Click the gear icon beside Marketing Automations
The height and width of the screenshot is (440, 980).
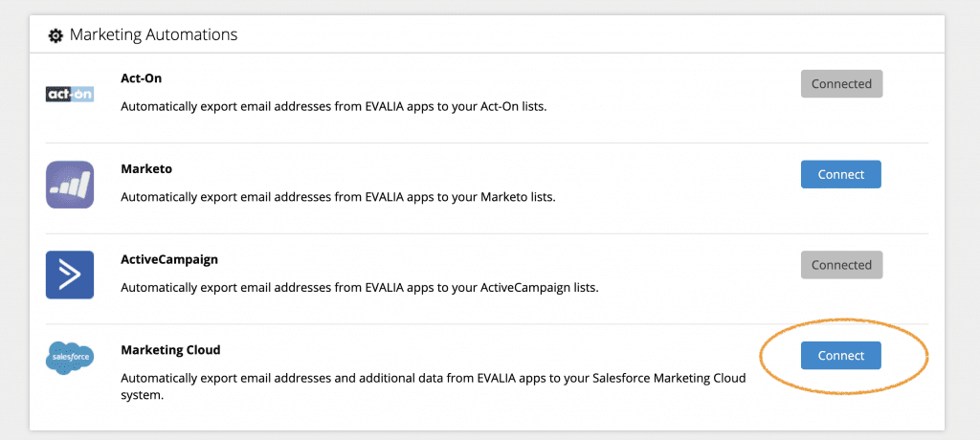[56, 35]
